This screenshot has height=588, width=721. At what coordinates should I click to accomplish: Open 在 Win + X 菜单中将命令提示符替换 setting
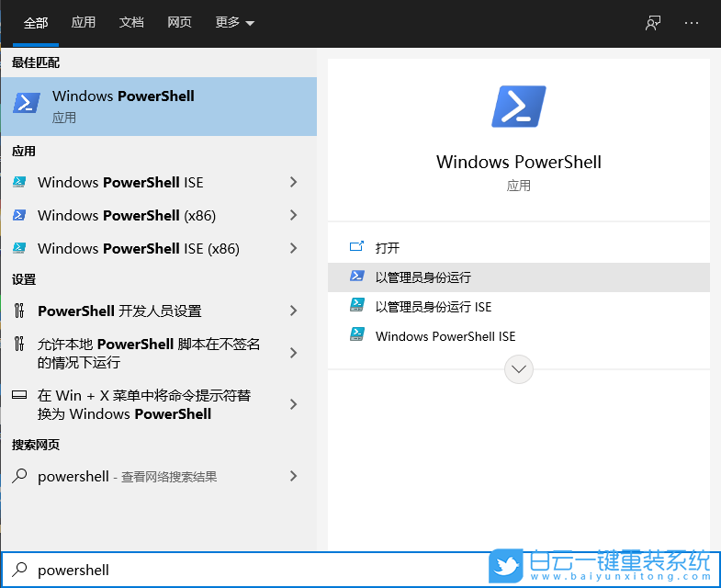point(144,404)
